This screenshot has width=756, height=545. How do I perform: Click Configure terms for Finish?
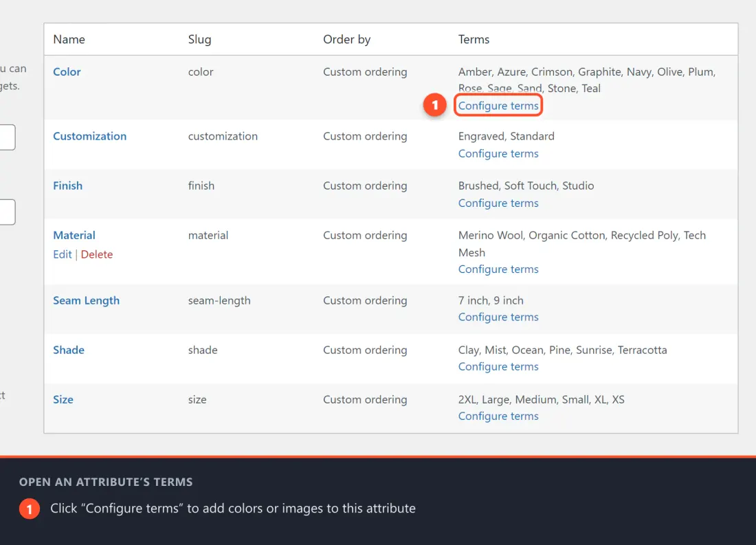pyautogui.click(x=498, y=203)
